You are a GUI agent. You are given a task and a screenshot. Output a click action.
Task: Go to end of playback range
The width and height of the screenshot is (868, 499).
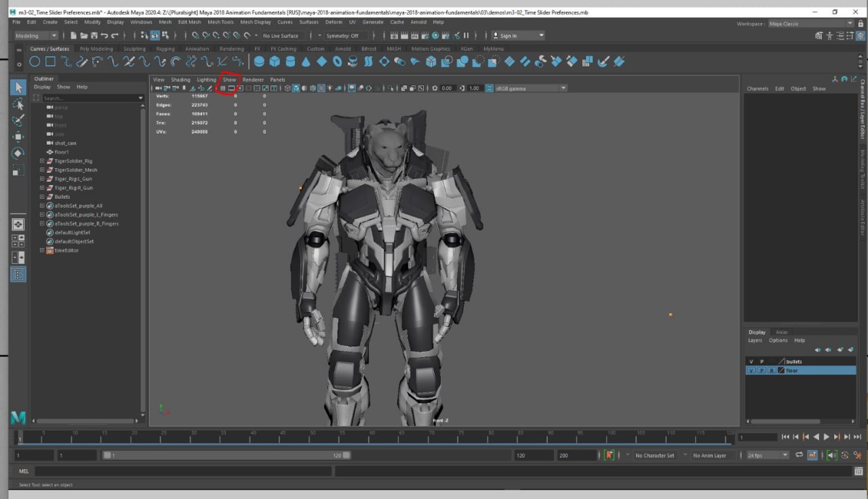[858, 437]
